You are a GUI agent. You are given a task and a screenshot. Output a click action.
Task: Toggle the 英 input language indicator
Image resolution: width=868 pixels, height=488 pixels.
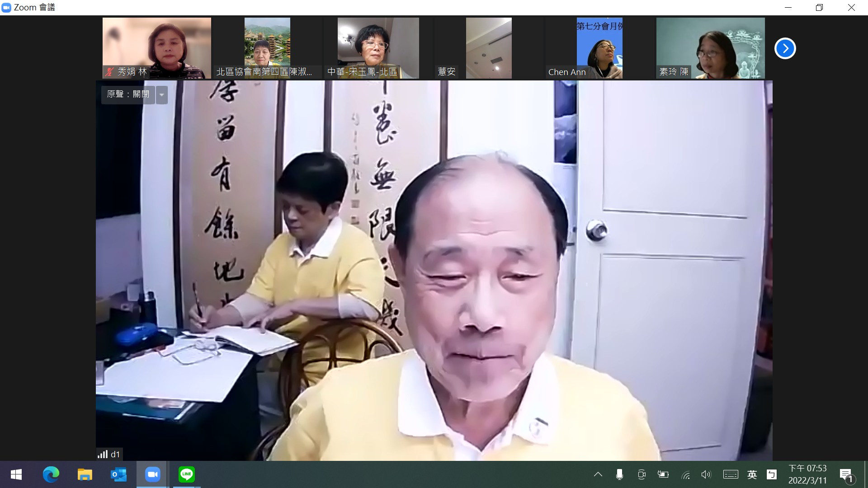(752, 474)
